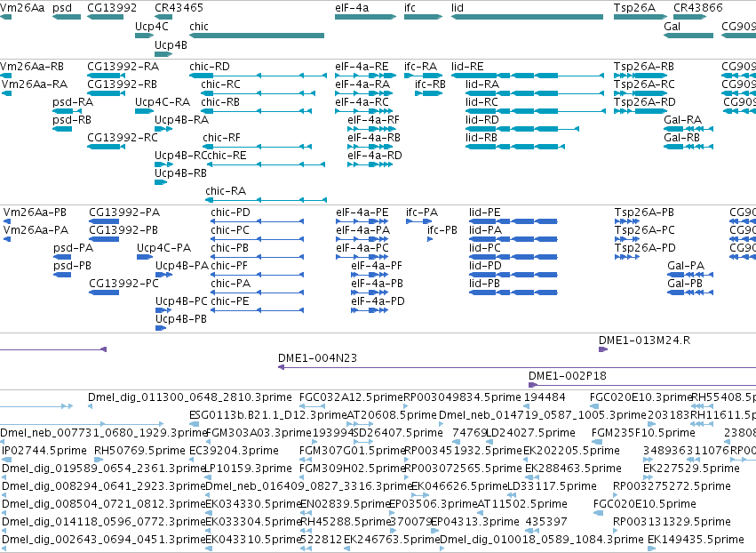Image resolution: width=756 pixels, height=553 pixels.
Task: Click the eIF-4a gene label
Action: (352, 8)
